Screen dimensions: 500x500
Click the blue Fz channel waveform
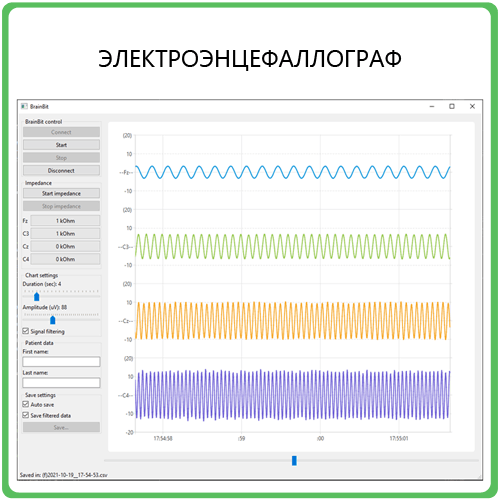[x=293, y=172]
